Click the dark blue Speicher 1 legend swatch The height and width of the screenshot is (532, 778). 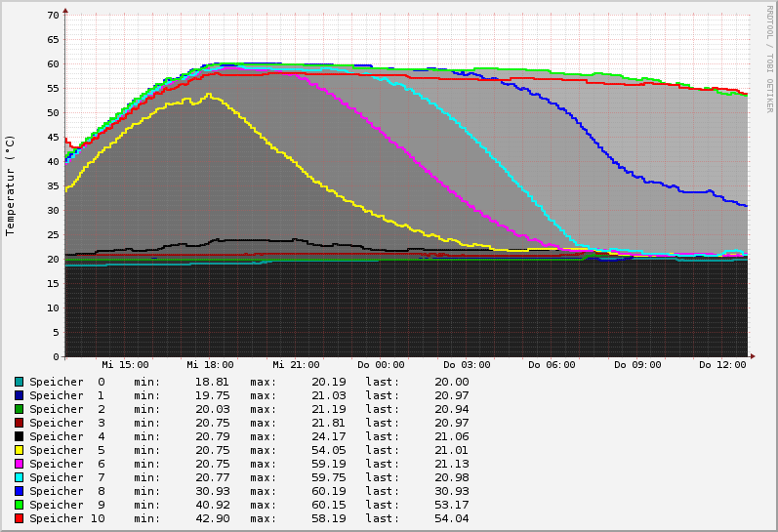coord(19,395)
